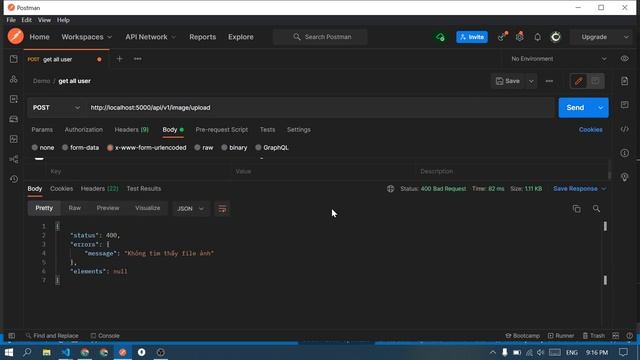Open tab options ellipsis menu
The image size is (640, 360).
(x=138, y=59)
